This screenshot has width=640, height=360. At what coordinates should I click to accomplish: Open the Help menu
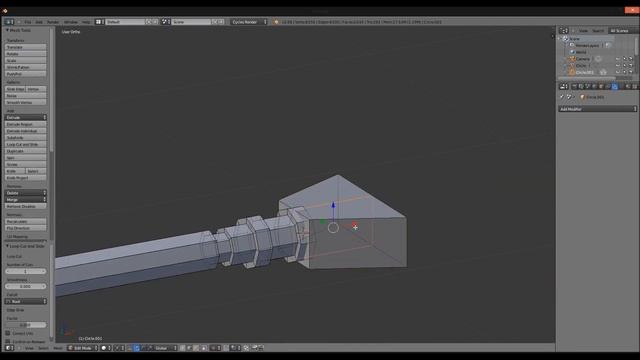[x=86, y=22]
